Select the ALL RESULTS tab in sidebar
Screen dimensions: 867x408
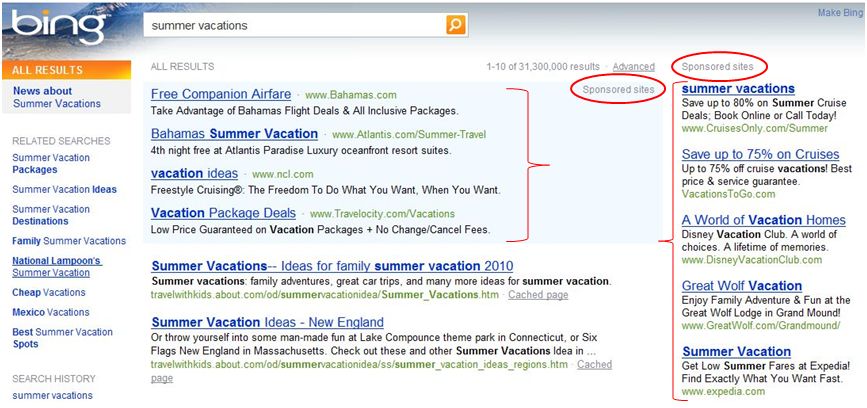tap(66, 70)
